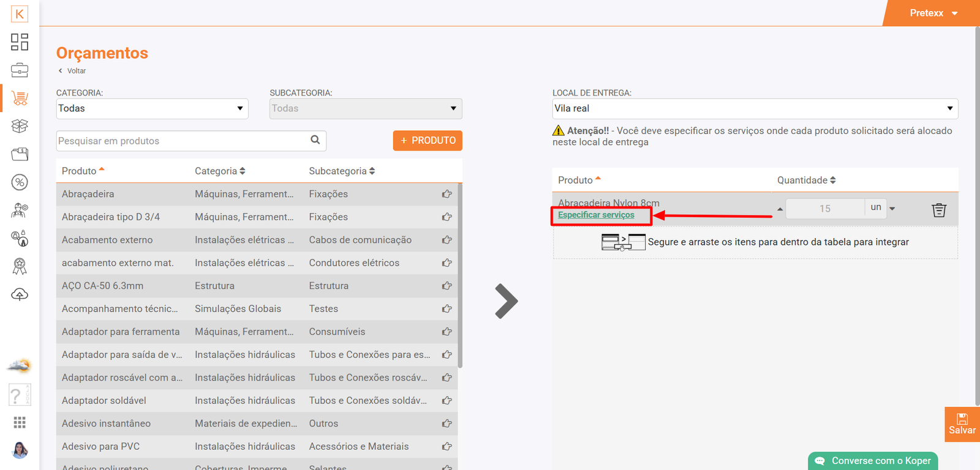Image resolution: width=980 pixels, height=470 pixels.
Task: Expand the Local de Entrega dropdown
Action: click(755, 109)
